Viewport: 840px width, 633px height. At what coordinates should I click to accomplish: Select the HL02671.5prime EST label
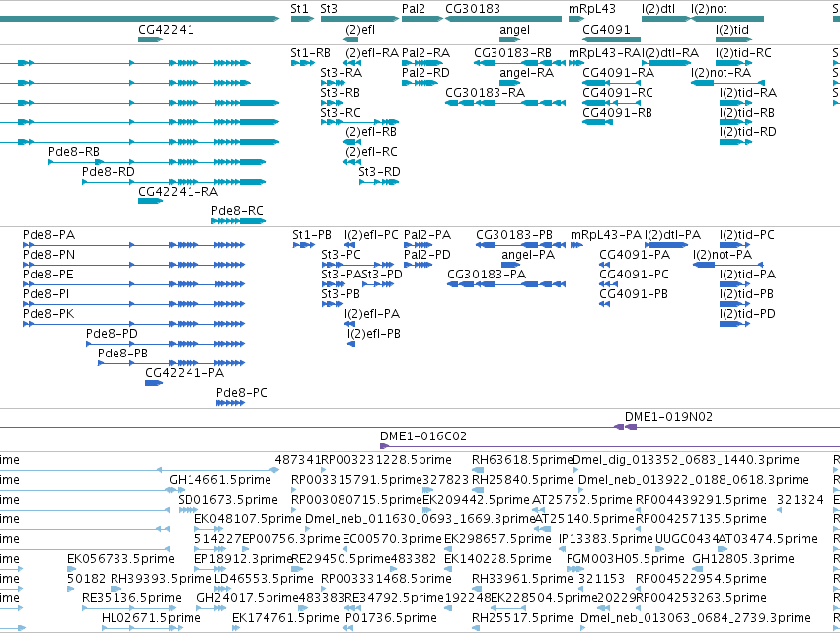point(152,618)
